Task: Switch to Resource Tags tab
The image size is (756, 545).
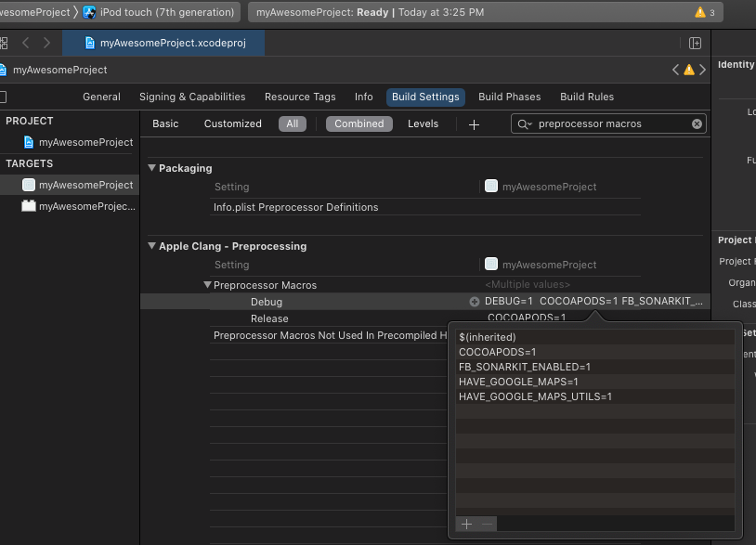Action: (300, 97)
